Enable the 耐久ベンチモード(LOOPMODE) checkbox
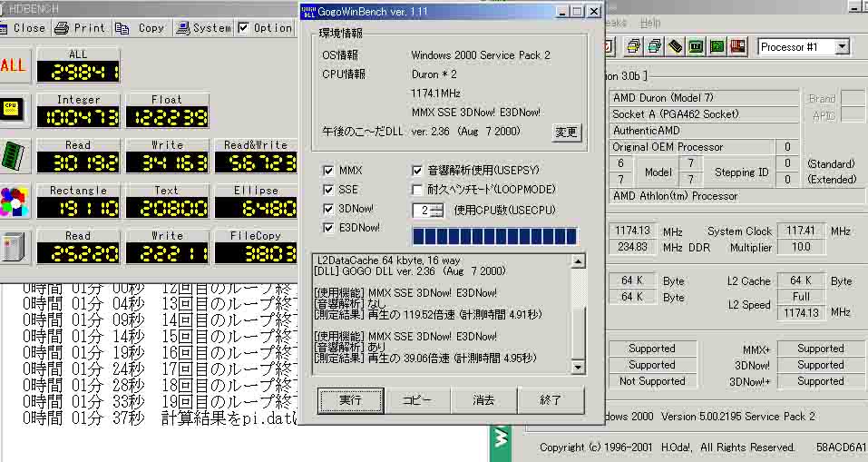 coord(417,190)
